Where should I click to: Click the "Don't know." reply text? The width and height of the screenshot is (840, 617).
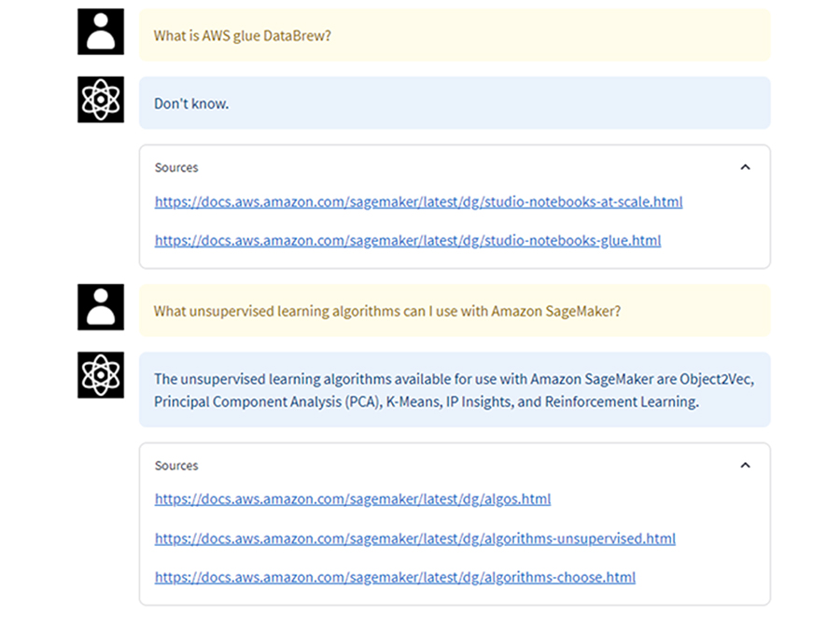tap(191, 104)
